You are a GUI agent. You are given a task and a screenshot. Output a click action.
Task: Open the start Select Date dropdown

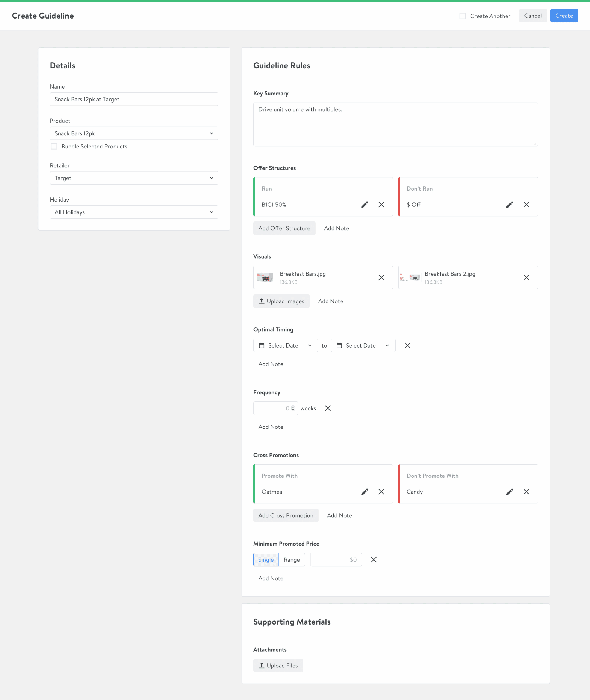tap(286, 345)
